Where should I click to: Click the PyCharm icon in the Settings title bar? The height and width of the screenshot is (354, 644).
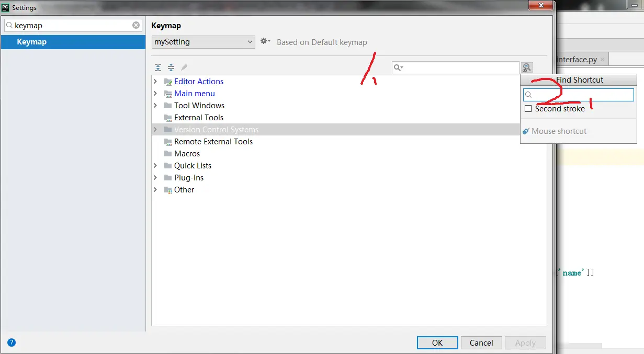5,7
